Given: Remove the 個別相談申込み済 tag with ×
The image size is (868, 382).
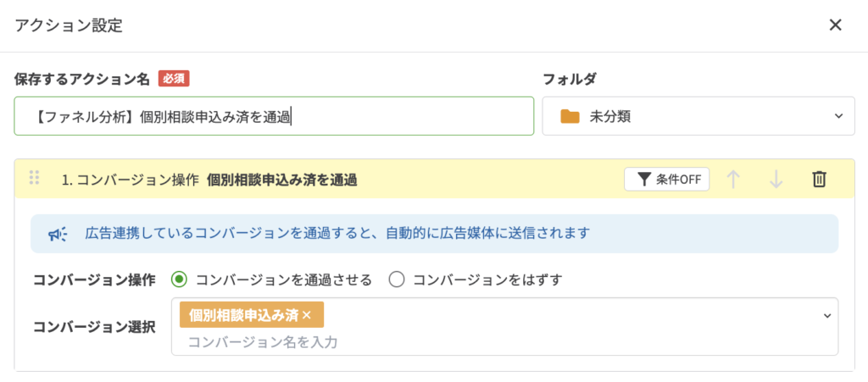Looking at the screenshot, I should tap(307, 315).
